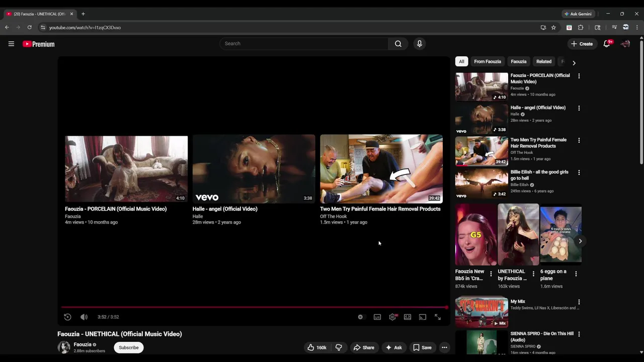Bookmark this page with star icon

pyautogui.click(x=553, y=28)
